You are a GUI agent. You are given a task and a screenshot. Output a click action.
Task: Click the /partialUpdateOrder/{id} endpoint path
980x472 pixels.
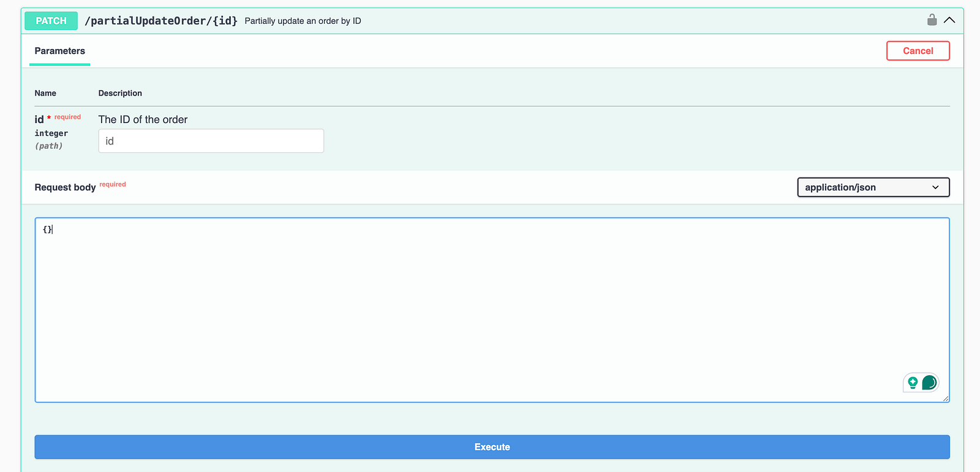pos(161,21)
